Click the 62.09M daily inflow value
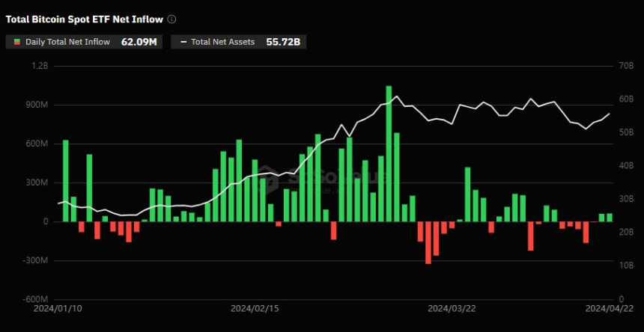The height and width of the screenshot is (332, 644). (139, 42)
